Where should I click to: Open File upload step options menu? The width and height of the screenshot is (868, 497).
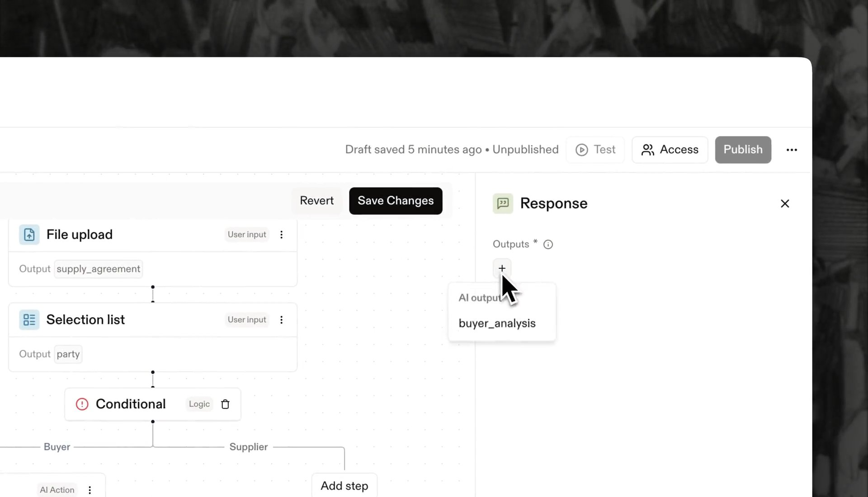[281, 234]
